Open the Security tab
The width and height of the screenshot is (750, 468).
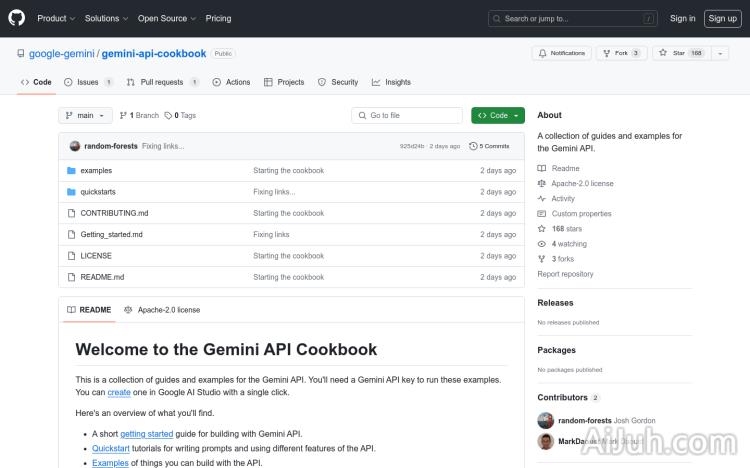(338, 82)
